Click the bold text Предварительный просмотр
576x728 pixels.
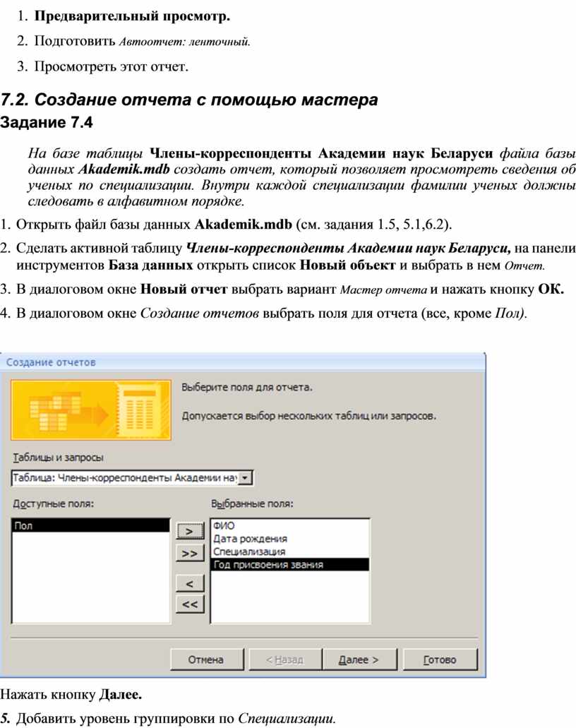[x=132, y=16]
